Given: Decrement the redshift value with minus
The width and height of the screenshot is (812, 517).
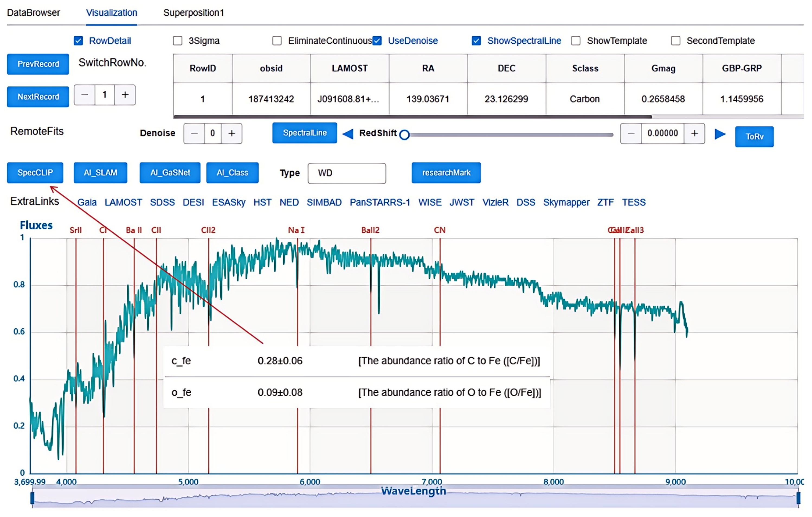Looking at the screenshot, I should coord(631,133).
